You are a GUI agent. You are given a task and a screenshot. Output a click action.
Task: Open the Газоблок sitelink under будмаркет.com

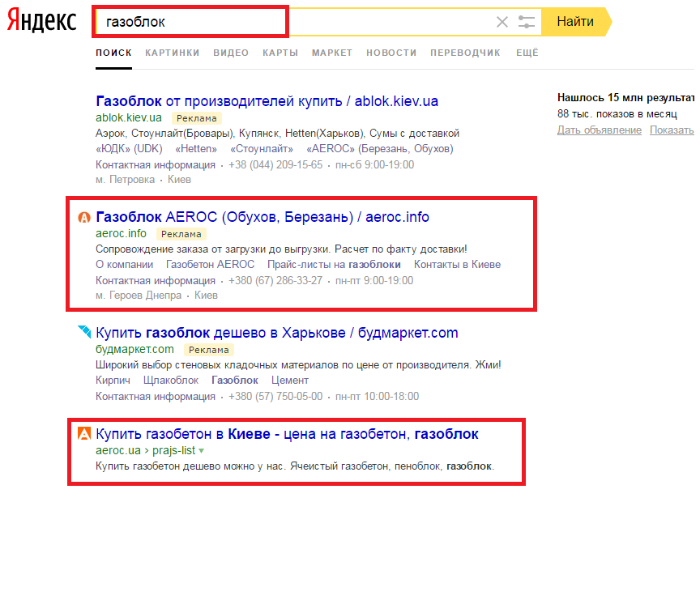[235, 380]
